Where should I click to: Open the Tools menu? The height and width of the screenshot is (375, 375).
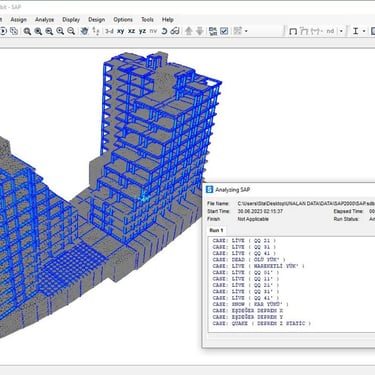[x=147, y=20]
